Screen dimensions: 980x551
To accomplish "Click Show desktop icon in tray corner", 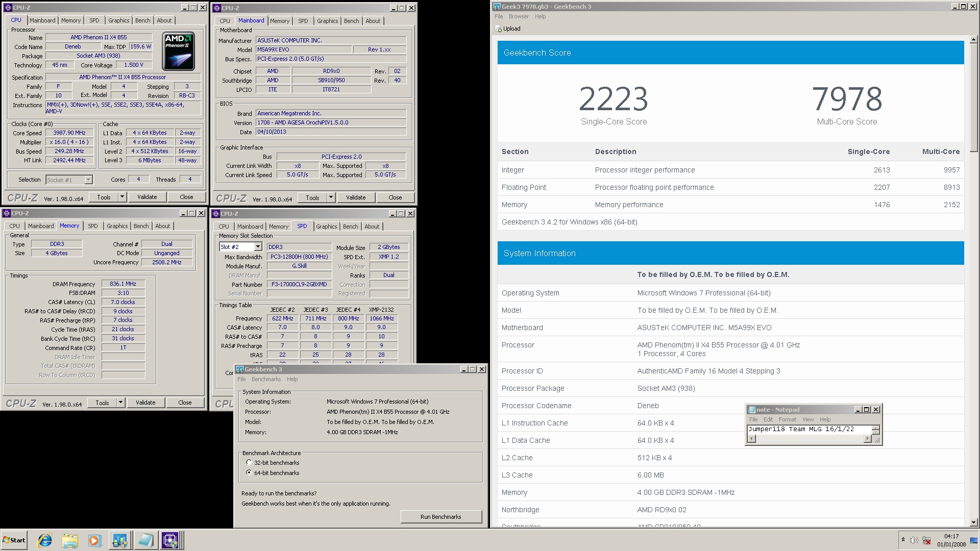I will 974,540.
